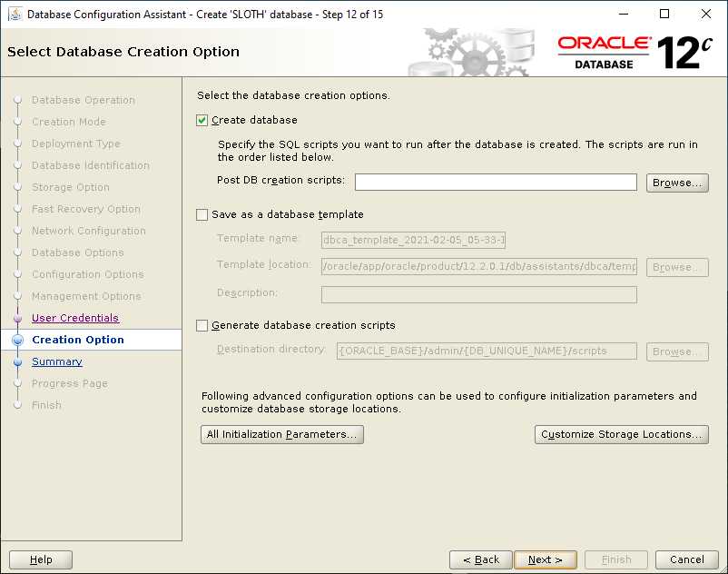Cancel the database creation wizard
728x574 pixels.
[x=686, y=559]
